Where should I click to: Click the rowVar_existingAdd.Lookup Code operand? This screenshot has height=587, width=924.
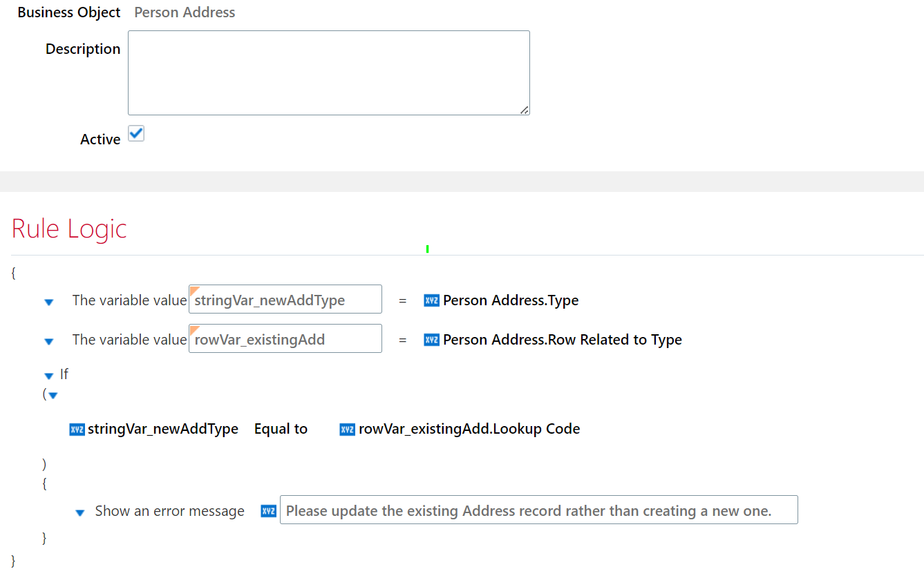coord(469,429)
